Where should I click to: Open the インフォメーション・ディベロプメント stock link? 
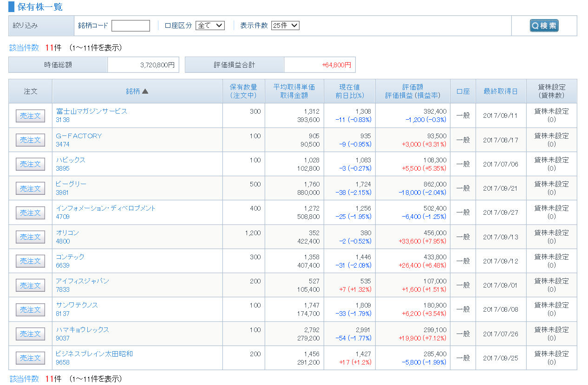click(x=106, y=208)
